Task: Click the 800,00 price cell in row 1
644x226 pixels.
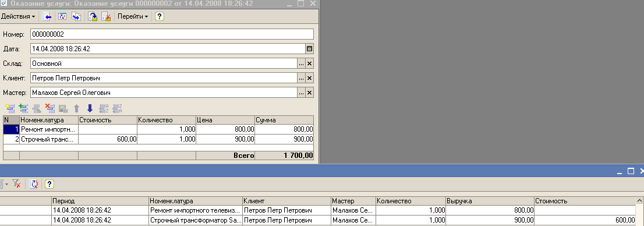Action: coord(225,129)
